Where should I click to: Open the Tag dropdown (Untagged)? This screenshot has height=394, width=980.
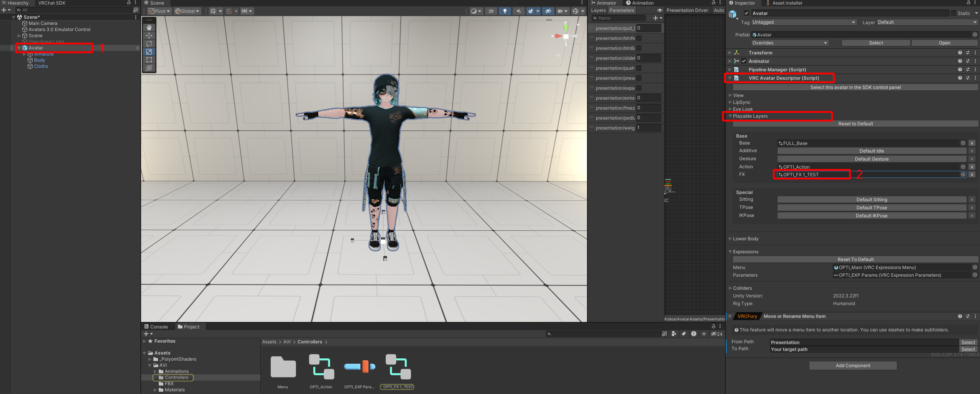804,22
